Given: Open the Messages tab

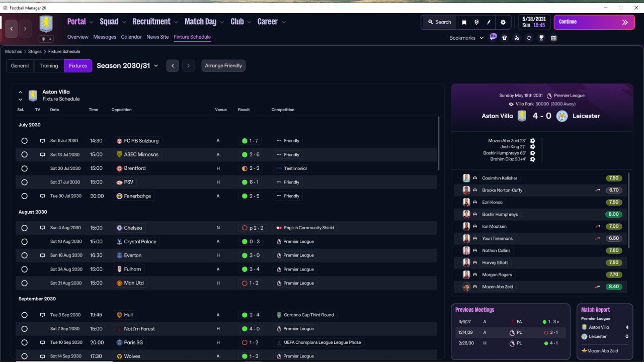Looking at the screenshot, I should (x=105, y=37).
